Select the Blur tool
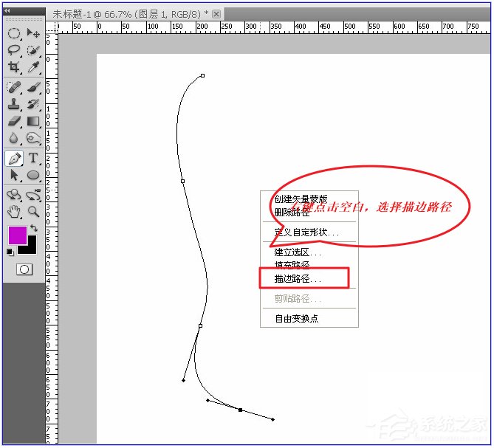This screenshot has height=448, width=494. [13, 138]
